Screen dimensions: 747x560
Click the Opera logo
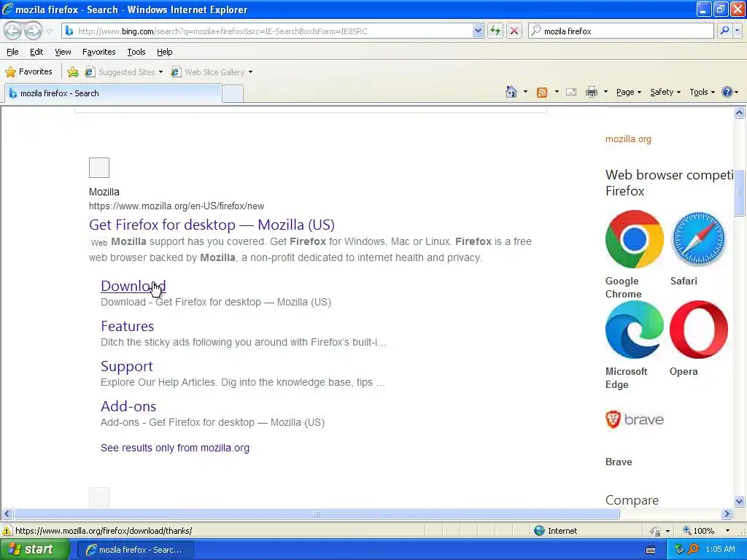(x=698, y=330)
